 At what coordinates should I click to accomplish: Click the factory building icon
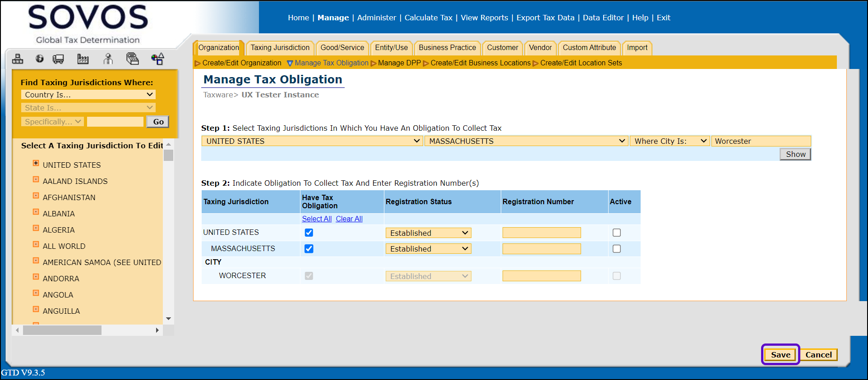click(x=83, y=59)
